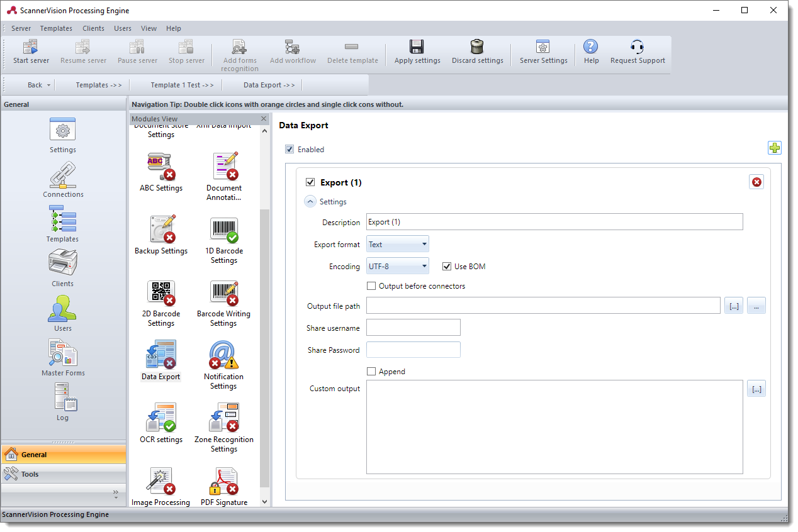This screenshot has height=532, width=798.
Task: Open the Help menu in menu bar
Action: [x=174, y=28]
